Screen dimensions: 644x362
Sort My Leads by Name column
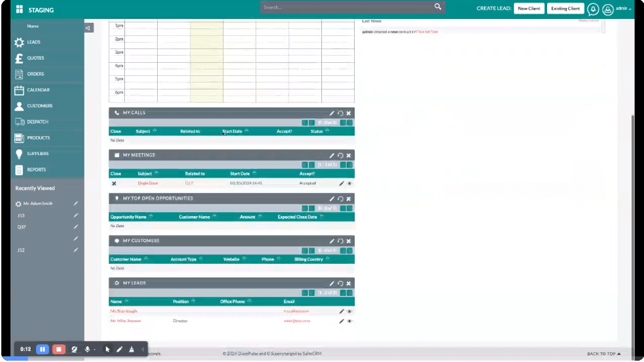click(x=116, y=302)
